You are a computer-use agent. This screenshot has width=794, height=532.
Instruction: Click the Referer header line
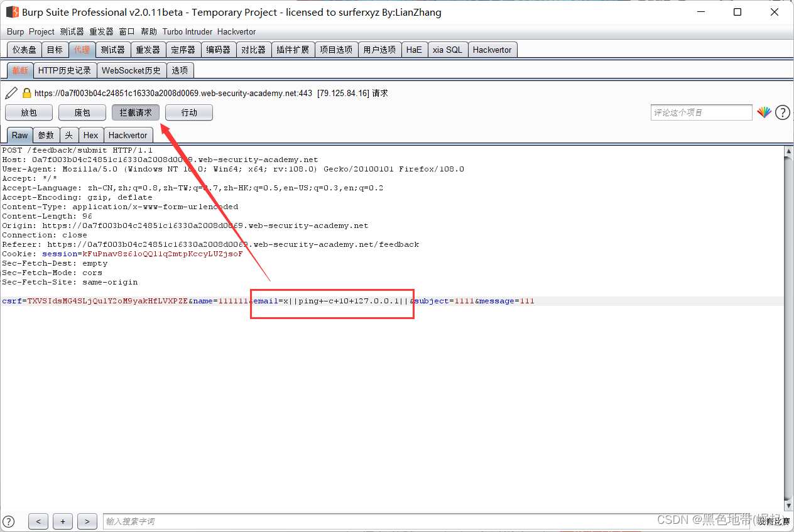(210, 244)
